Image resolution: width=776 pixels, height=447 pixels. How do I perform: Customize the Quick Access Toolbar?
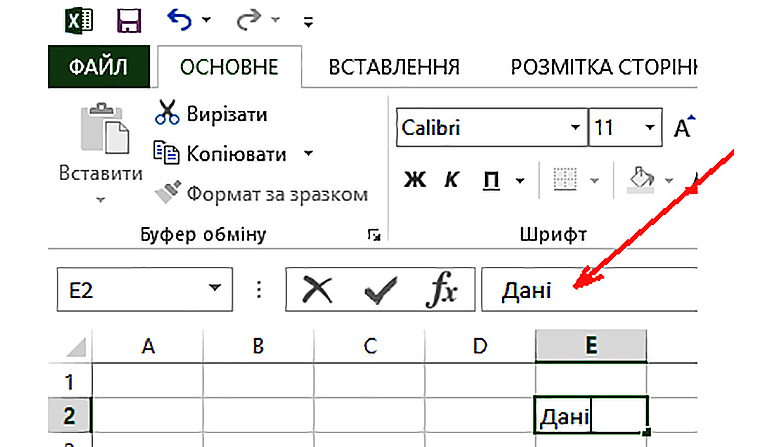point(308,22)
